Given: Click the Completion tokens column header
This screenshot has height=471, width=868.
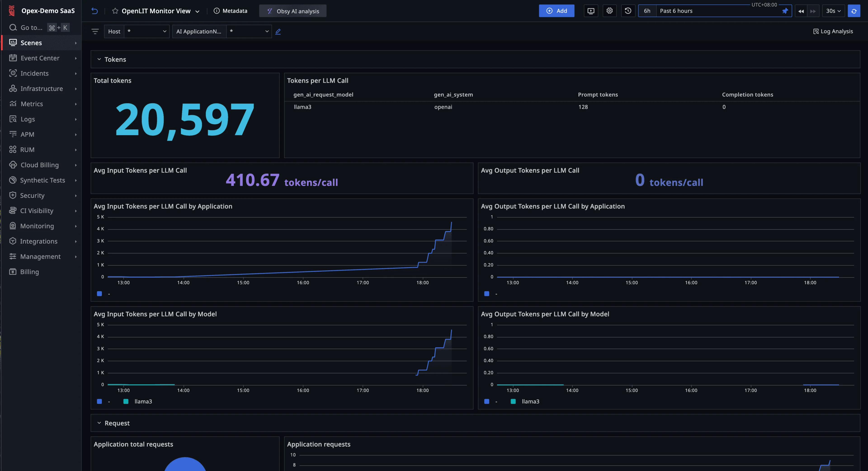Looking at the screenshot, I should coord(747,95).
